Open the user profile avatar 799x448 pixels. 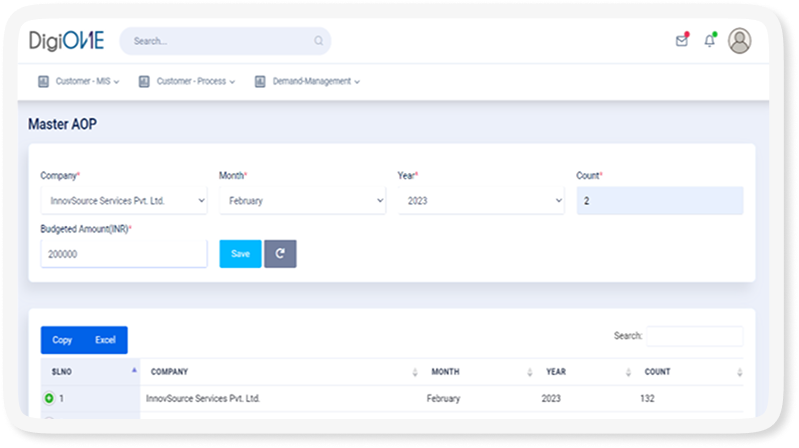[740, 41]
